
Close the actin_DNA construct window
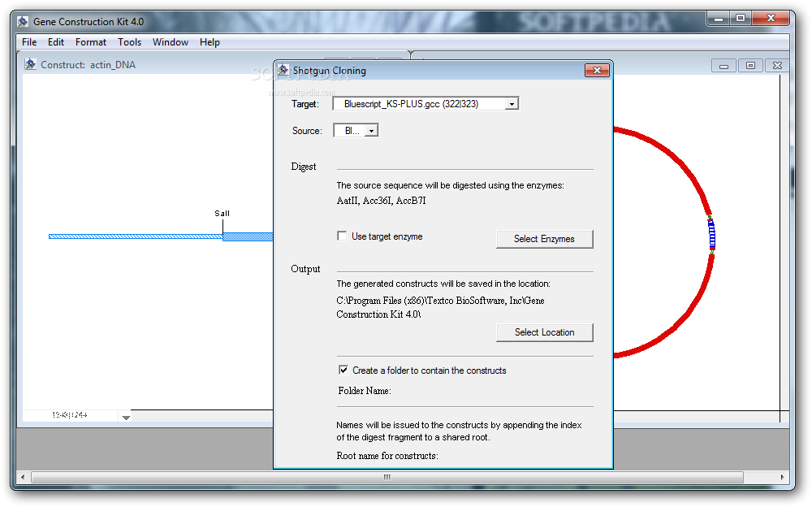tap(777, 65)
